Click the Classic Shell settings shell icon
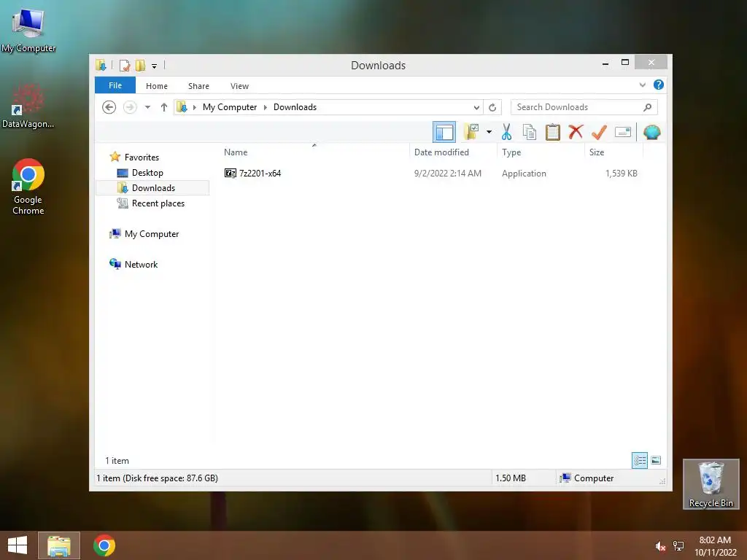 coord(651,132)
